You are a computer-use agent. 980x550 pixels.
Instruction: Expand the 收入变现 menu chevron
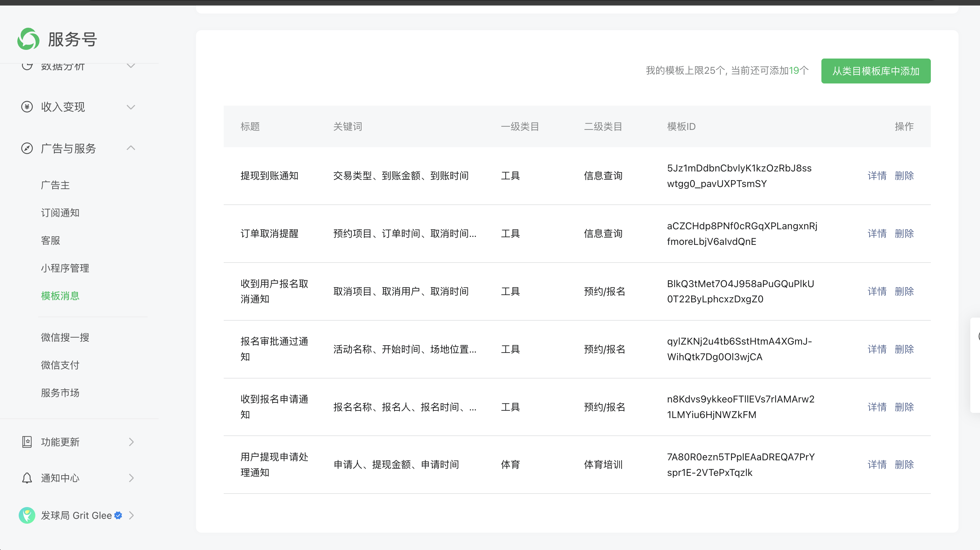pyautogui.click(x=131, y=107)
